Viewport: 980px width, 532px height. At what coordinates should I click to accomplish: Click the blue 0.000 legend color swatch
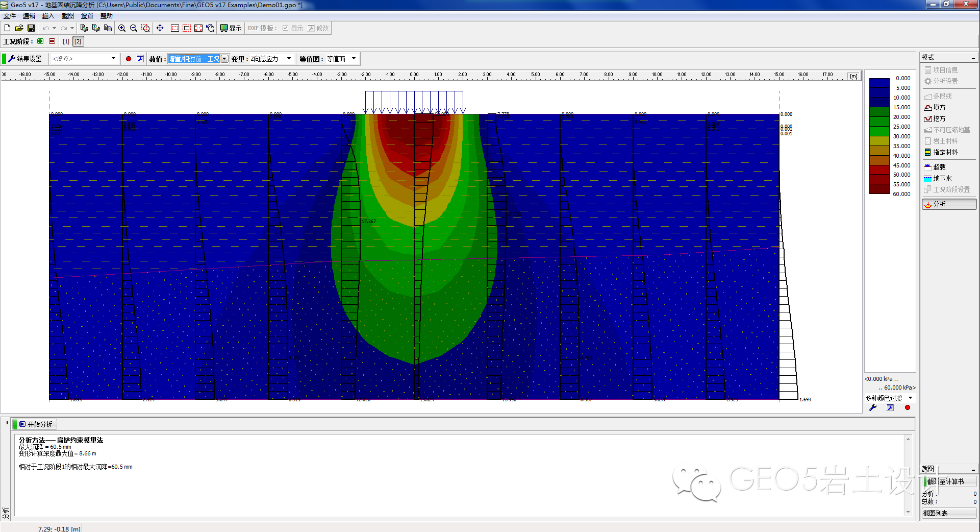(x=880, y=83)
